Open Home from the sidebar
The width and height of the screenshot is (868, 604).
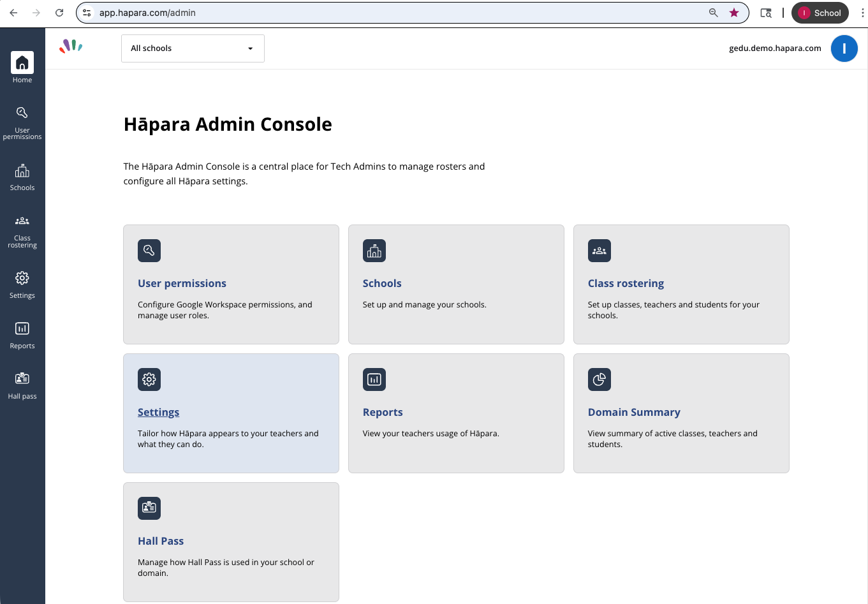tap(22, 68)
